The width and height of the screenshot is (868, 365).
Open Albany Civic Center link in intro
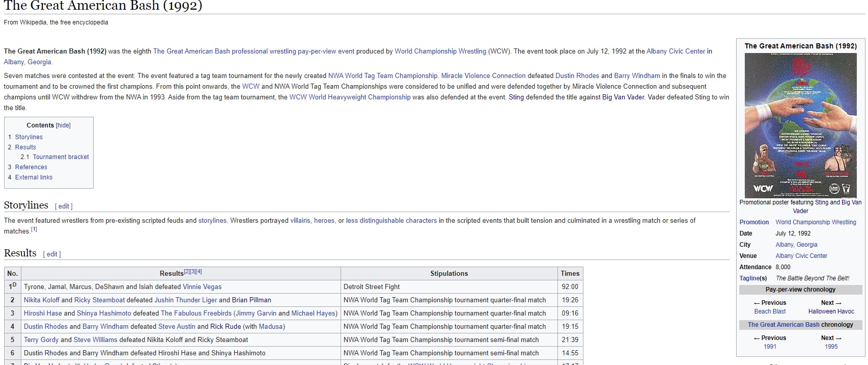676,51
